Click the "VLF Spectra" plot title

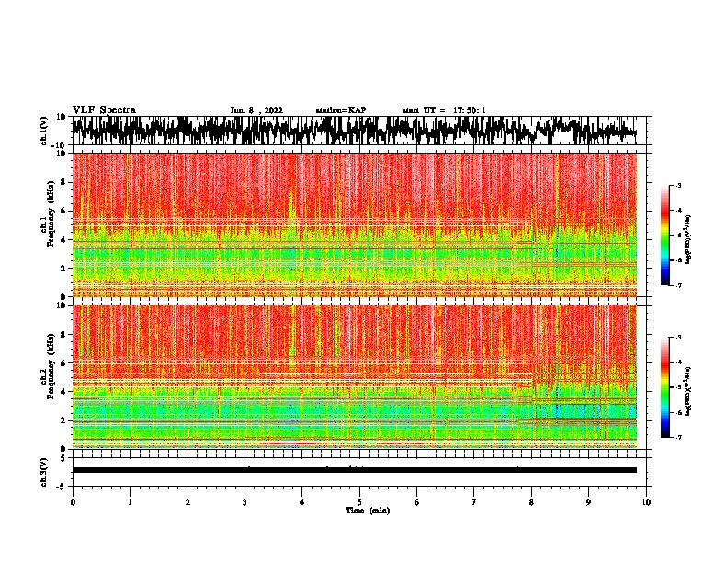104,110
